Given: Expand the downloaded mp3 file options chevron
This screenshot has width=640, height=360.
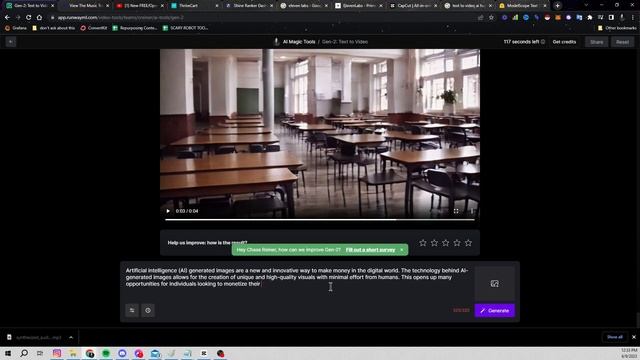Looking at the screenshot, I should coord(71,338).
